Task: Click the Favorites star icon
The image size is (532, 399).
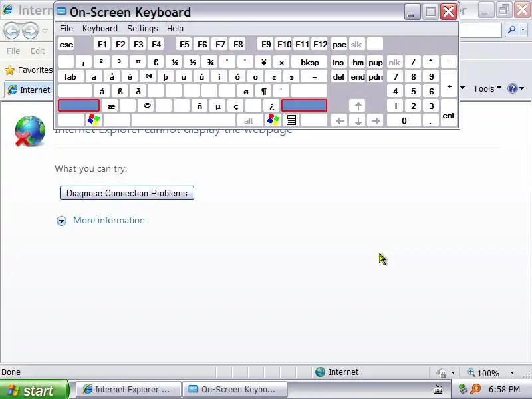Action: pyautogui.click(x=9, y=70)
